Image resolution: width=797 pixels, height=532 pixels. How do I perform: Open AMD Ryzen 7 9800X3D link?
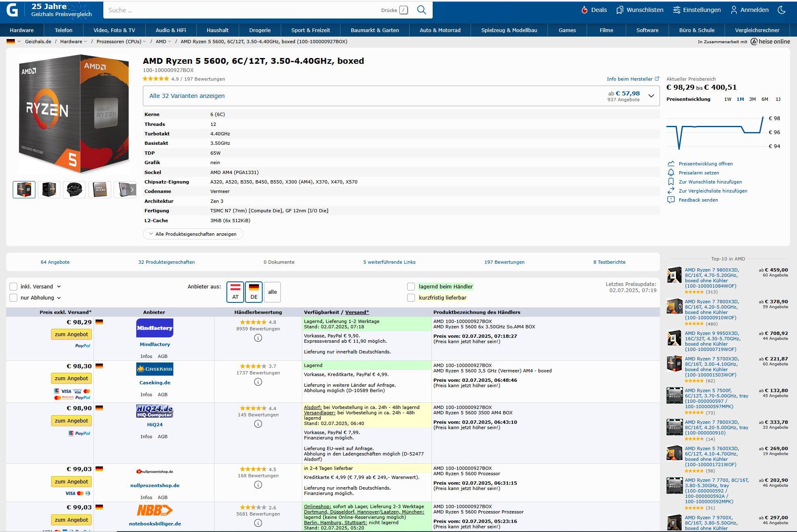pos(712,278)
